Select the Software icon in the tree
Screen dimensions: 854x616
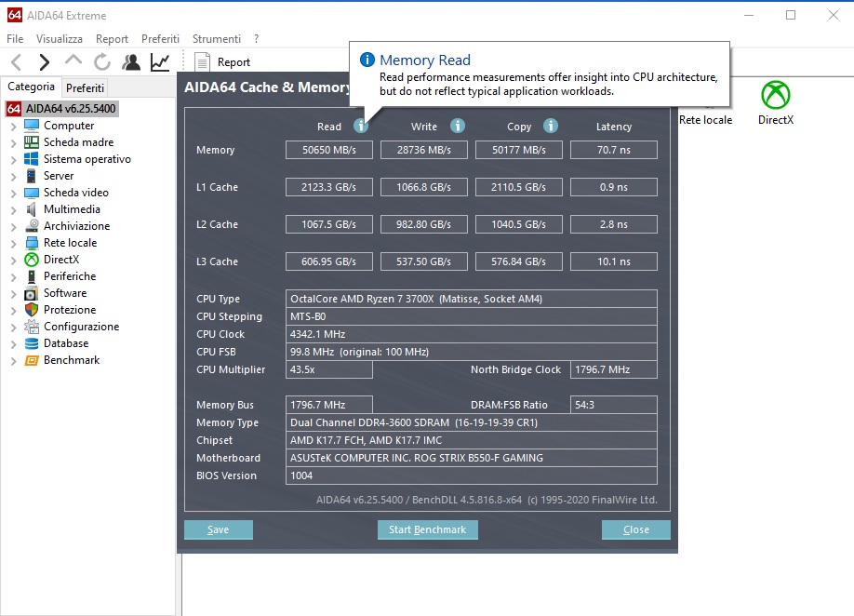32,293
